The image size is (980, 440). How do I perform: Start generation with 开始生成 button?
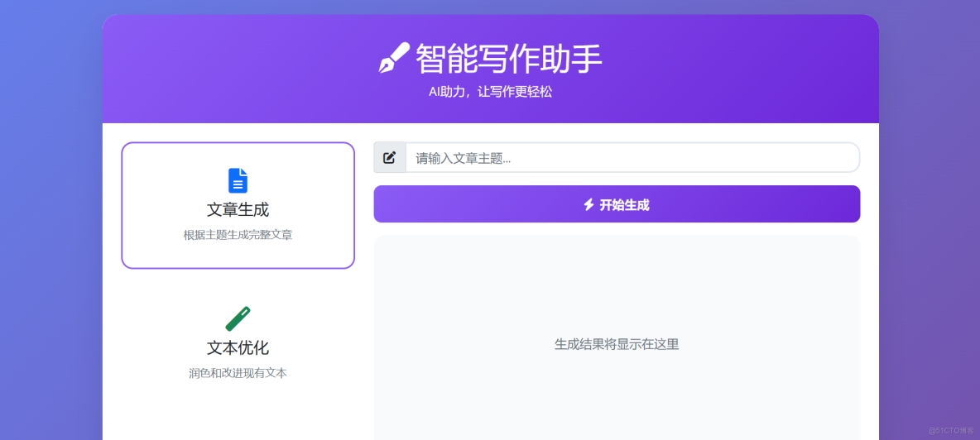pyautogui.click(x=617, y=204)
